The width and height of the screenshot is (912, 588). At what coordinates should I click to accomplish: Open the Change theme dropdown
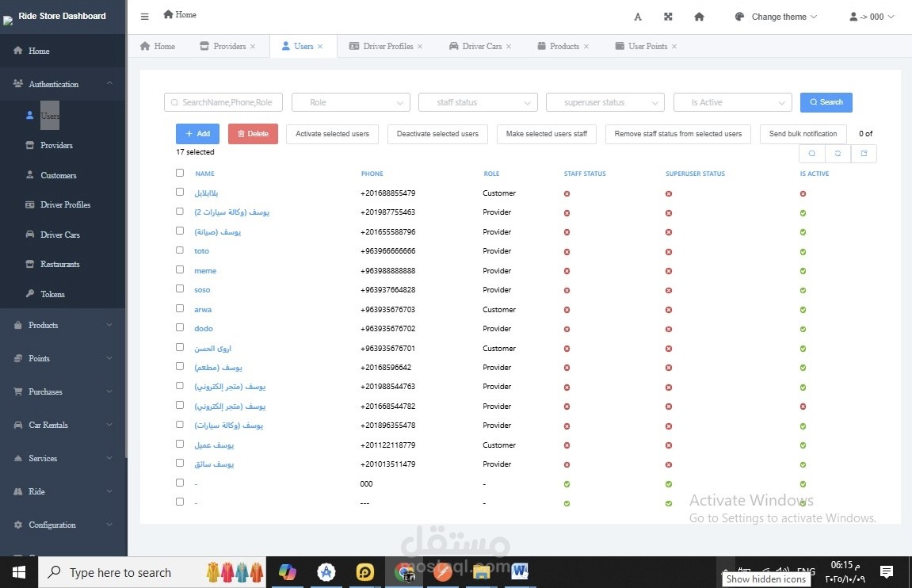pos(776,17)
